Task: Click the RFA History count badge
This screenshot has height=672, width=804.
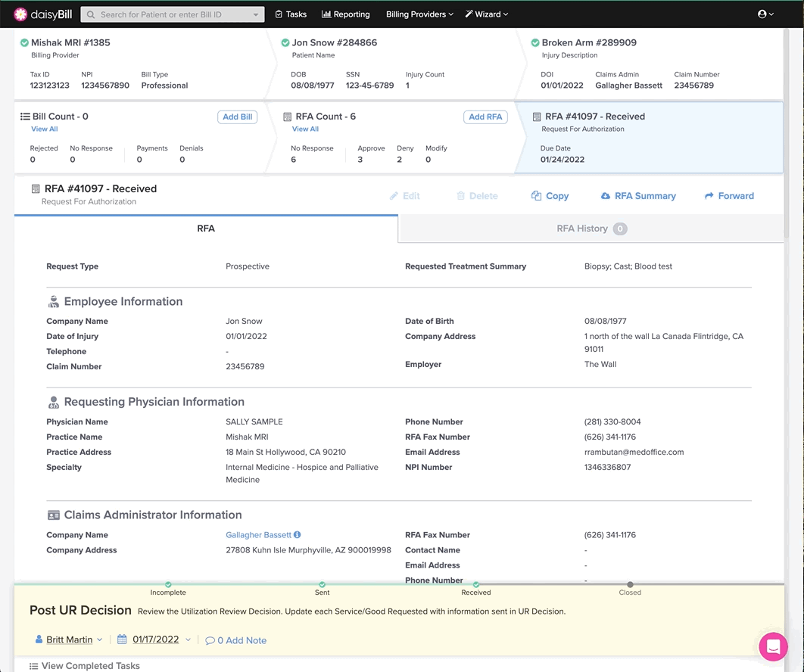Action: [x=620, y=229]
